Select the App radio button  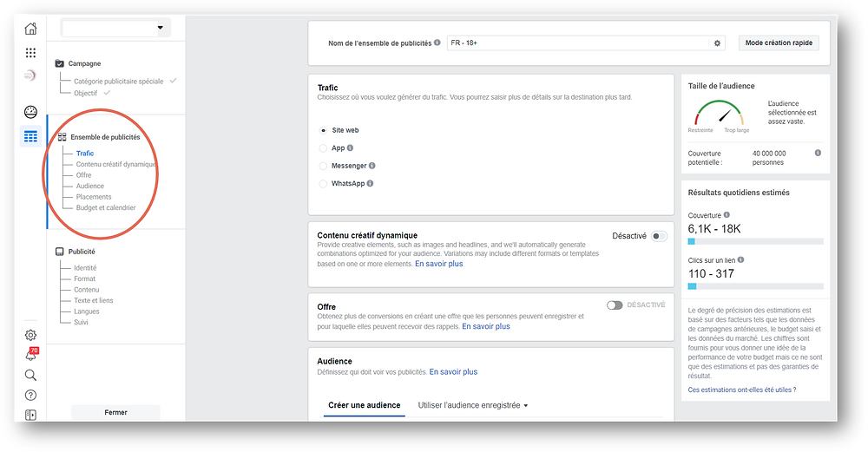[323, 148]
